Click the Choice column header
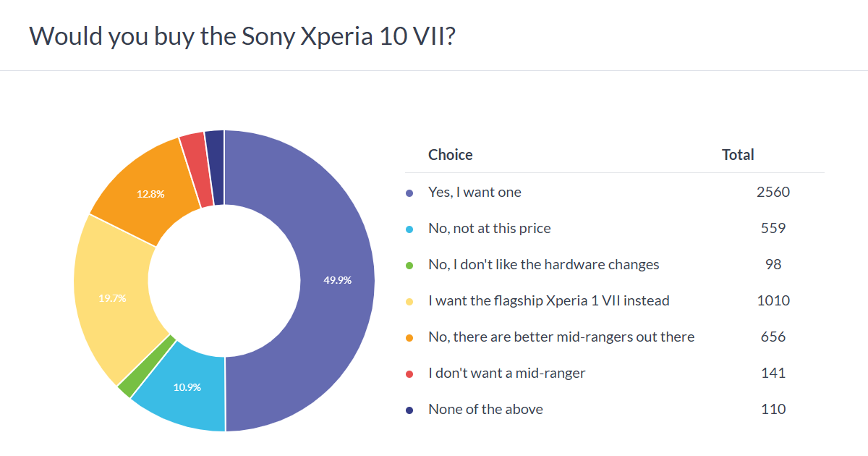This screenshot has height=456, width=868. pos(450,155)
